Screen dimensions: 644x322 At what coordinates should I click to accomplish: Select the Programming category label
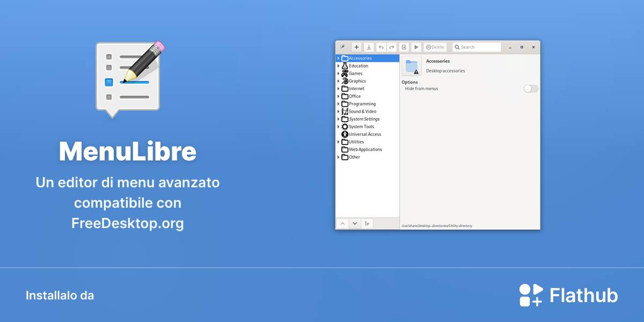(362, 104)
